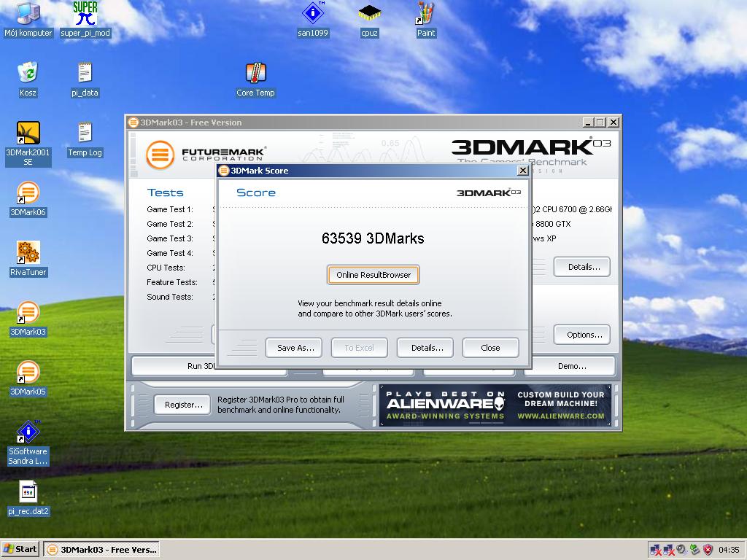Close 3DMark Score dialog with X
Screen dimensions: 747x560
pos(522,171)
